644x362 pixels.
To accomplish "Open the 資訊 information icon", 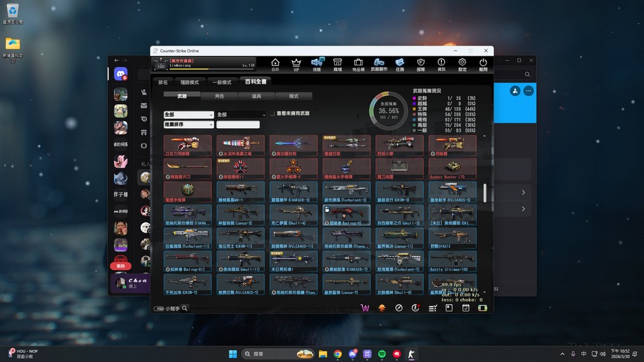I will pos(441,64).
